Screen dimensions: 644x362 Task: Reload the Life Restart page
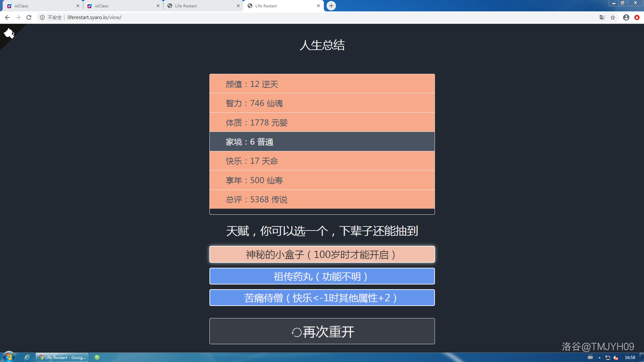(x=29, y=17)
